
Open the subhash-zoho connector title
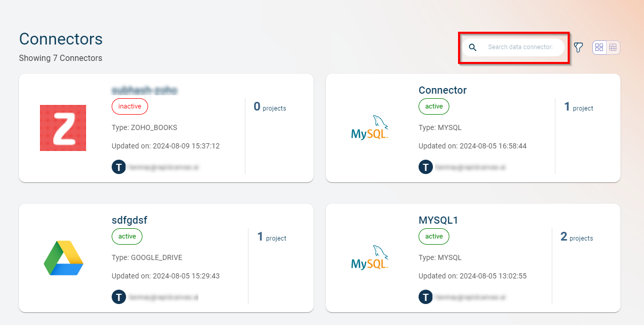point(144,90)
